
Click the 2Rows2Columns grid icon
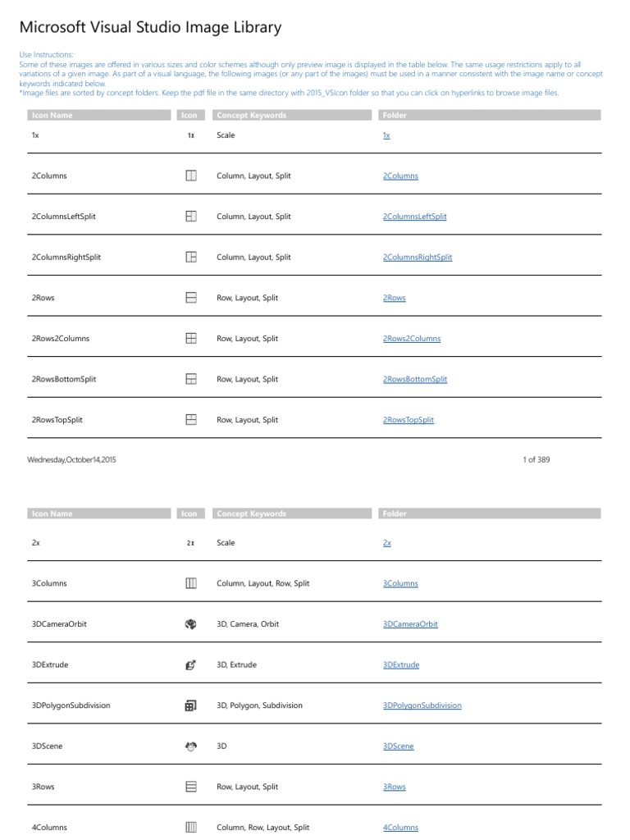pyautogui.click(x=190, y=338)
